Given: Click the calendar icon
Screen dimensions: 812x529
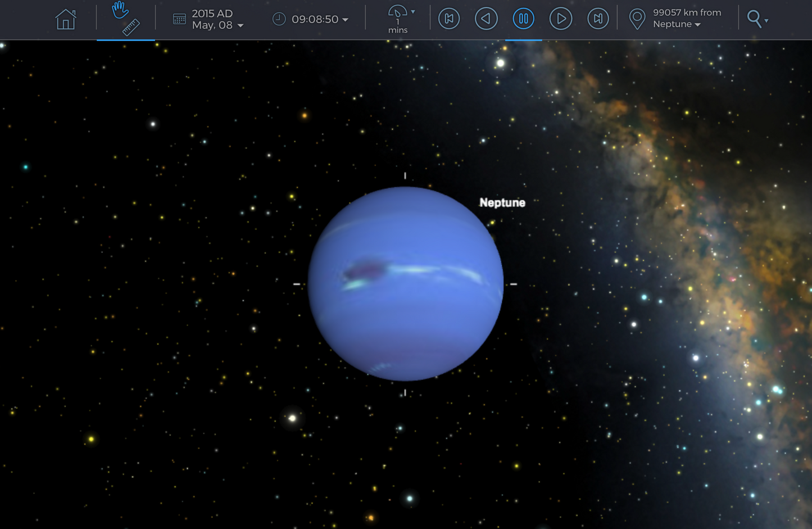Looking at the screenshot, I should coord(179,19).
